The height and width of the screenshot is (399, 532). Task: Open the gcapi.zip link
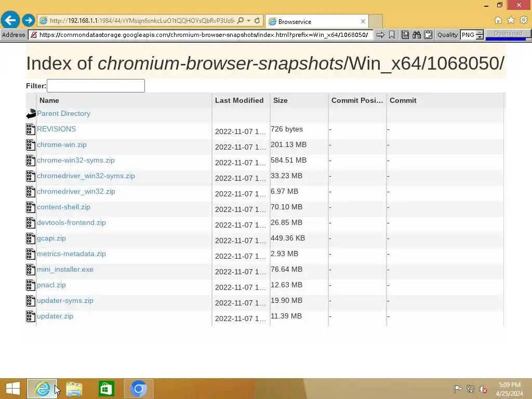point(51,238)
